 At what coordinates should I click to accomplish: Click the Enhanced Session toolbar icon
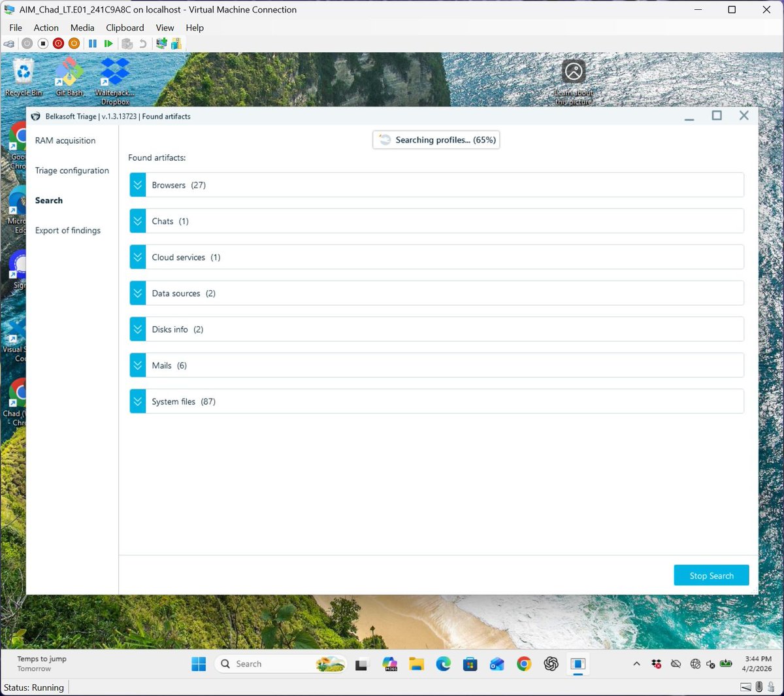click(161, 44)
